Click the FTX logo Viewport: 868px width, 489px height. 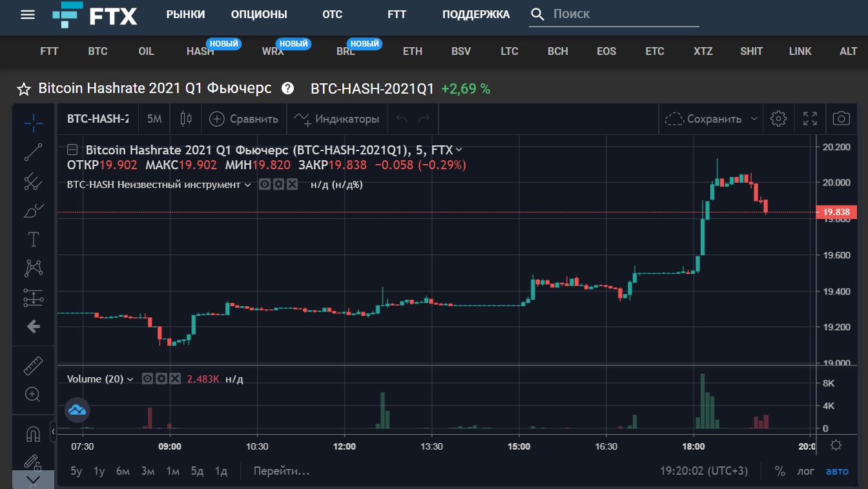coord(95,14)
